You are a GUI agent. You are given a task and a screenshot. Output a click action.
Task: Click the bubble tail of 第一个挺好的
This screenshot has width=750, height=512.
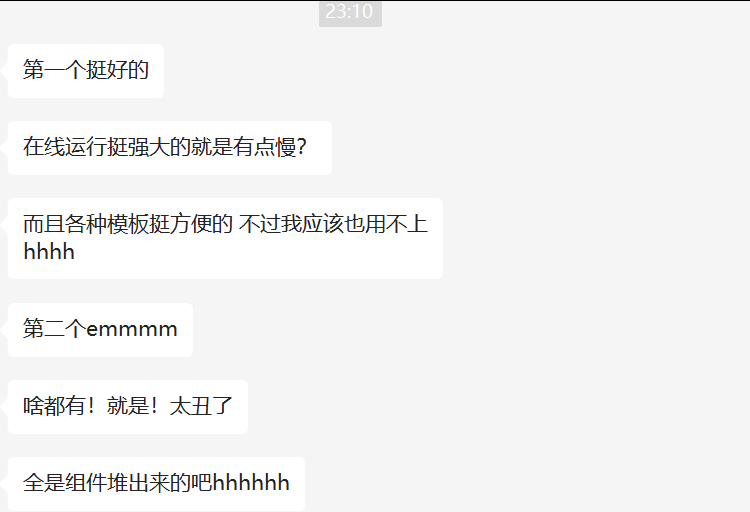click(x=4, y=71)
